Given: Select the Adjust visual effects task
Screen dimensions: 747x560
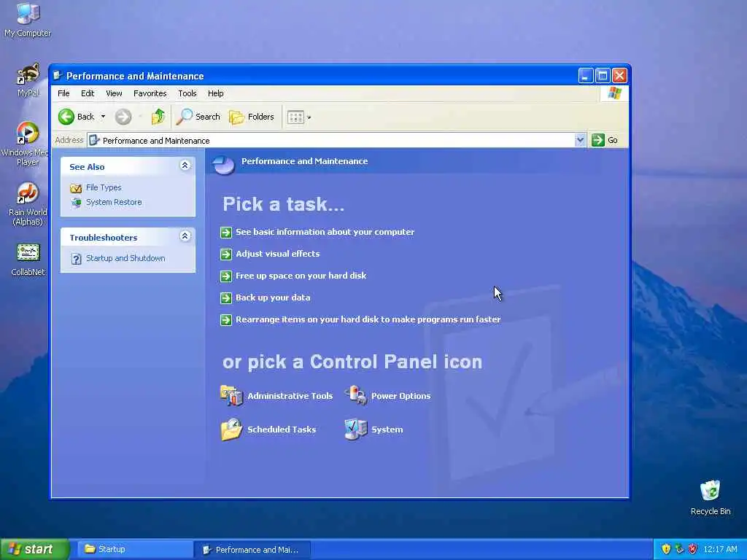Looking at the screenshot, I should point(277,254).
